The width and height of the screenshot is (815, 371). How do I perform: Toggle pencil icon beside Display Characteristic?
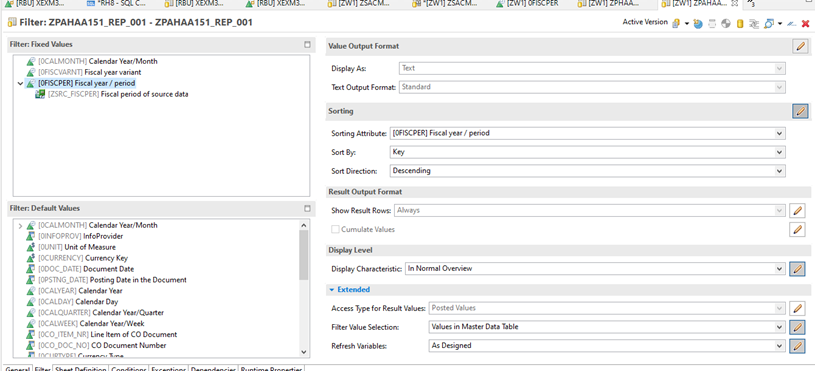pyautogui.click(x=797, y=269)
